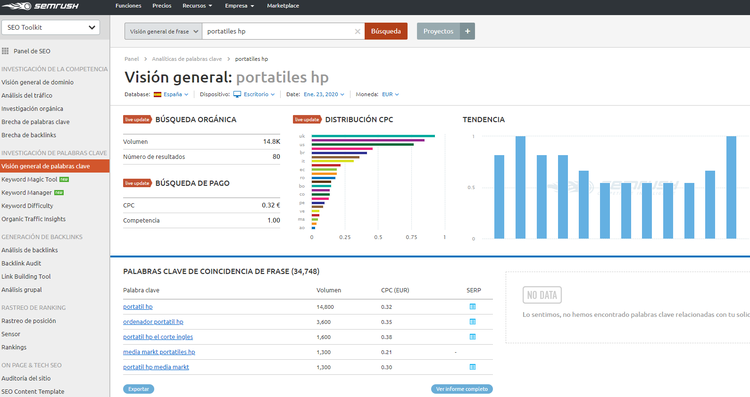750x397 pixels.
Task: Go to Marketplace
Action: point(283,6)
